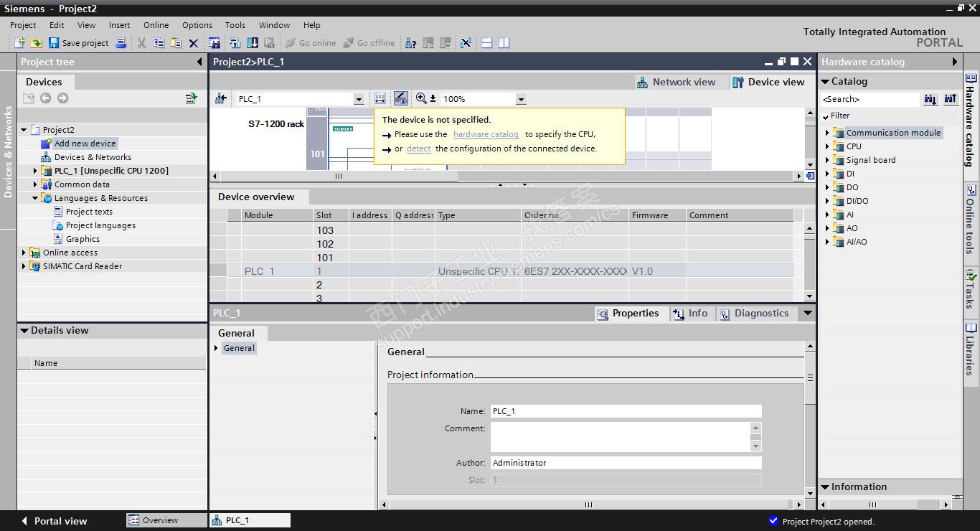Click the back arrow in the Project tree toolbar
This screenshot has height=531, width=980.
[45, 98]
